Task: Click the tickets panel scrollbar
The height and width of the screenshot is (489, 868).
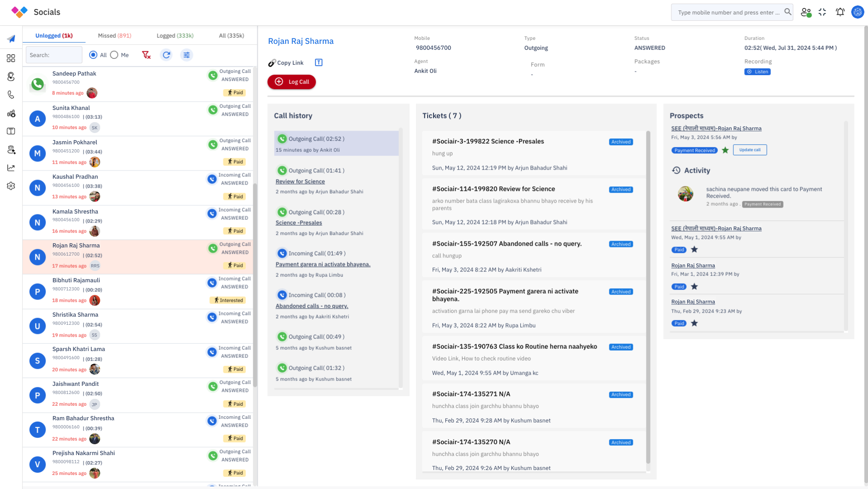Action: tap(648, 294)
